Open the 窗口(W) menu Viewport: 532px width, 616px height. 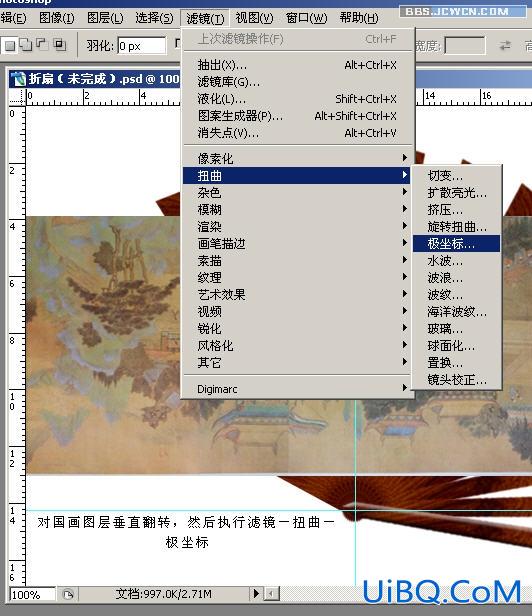point(306,18)
